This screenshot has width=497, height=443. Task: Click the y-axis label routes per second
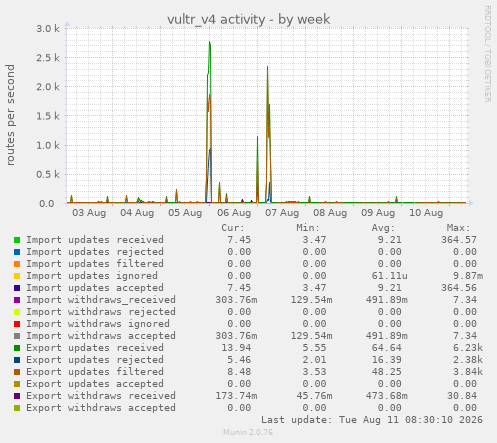[10, 115]
